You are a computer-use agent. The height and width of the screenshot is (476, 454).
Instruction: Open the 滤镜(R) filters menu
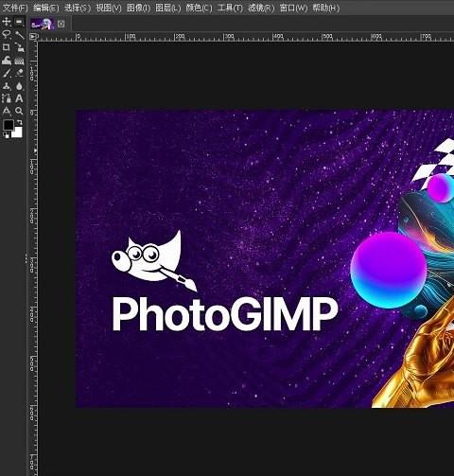pyautogui.click(x=261, y=8)
